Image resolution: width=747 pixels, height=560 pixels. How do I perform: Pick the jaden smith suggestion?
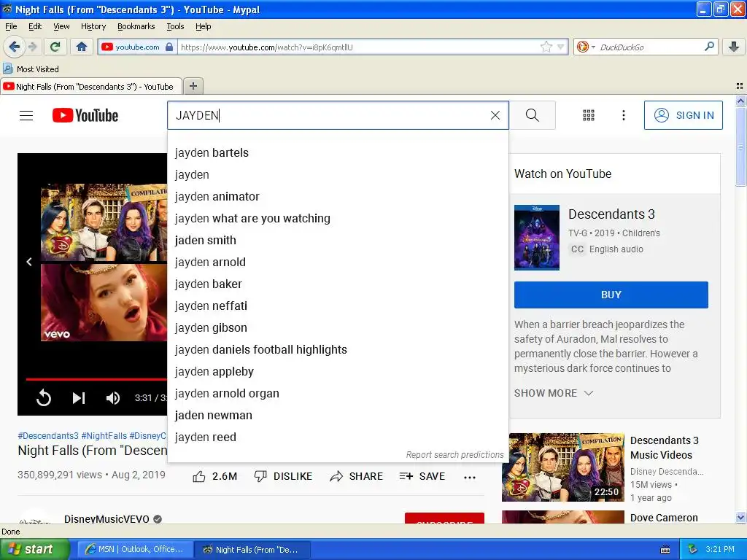click(338, 241)
